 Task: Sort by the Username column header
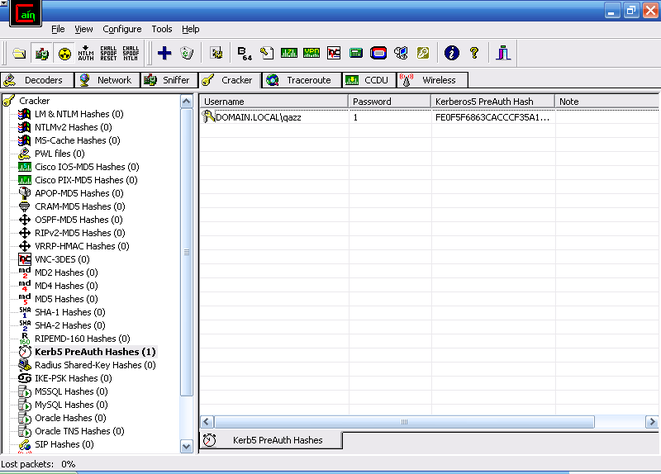click(273, 101)
